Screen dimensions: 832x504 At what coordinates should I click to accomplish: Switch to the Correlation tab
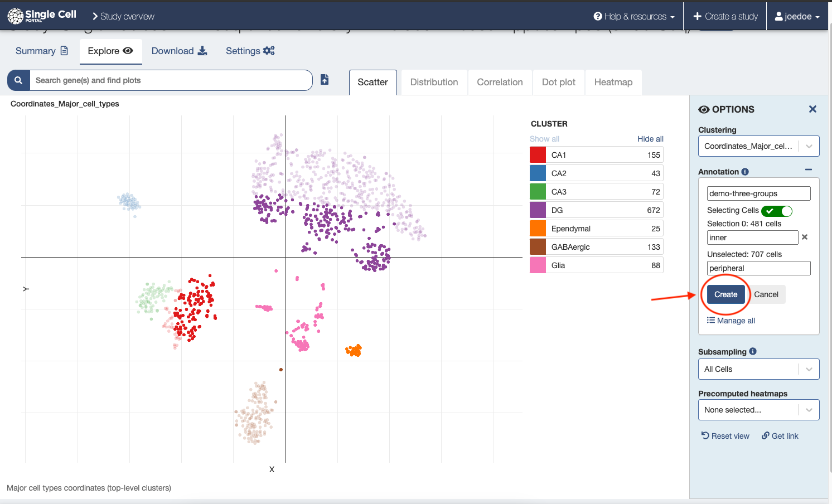pyautogui.click(x=500, y=82)
